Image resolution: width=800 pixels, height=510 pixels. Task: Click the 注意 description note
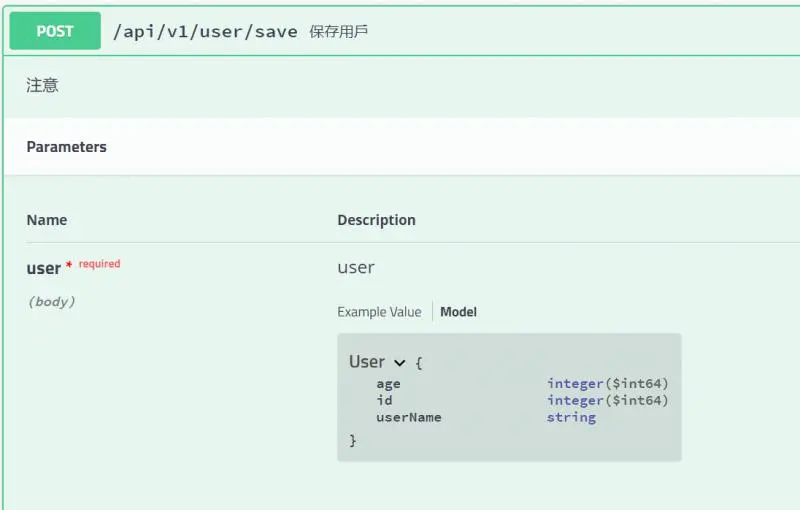(42, 86)
